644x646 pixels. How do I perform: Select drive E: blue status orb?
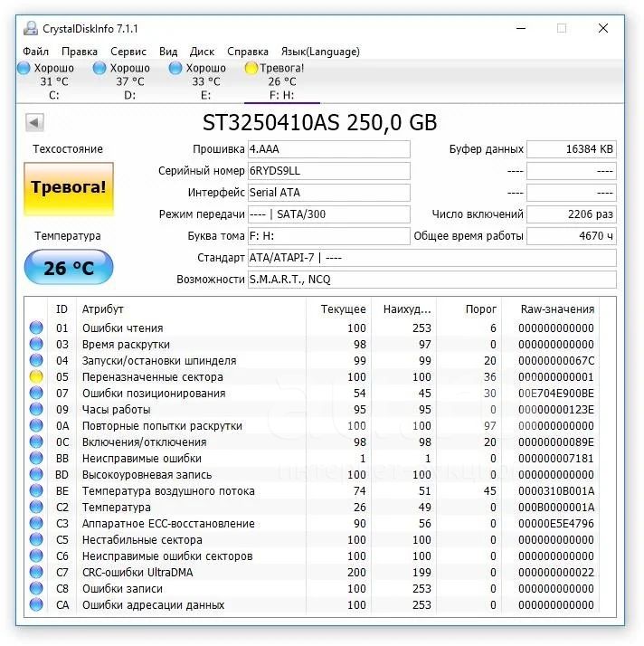tap(175, 68)
